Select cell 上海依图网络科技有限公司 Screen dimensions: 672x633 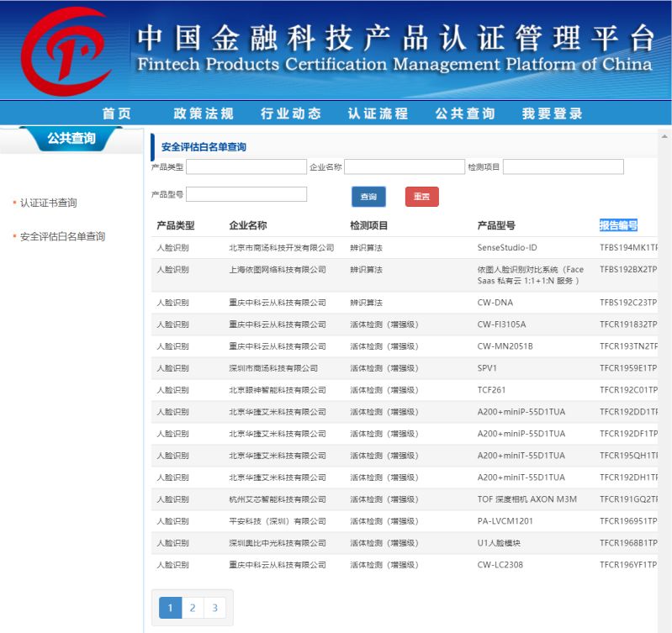(x=278, y=269)
